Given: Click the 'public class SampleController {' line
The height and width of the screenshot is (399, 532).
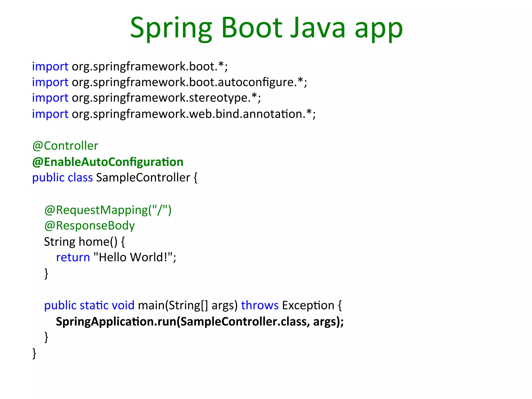Looking at the screenshot, I should (x=115, y=178).
